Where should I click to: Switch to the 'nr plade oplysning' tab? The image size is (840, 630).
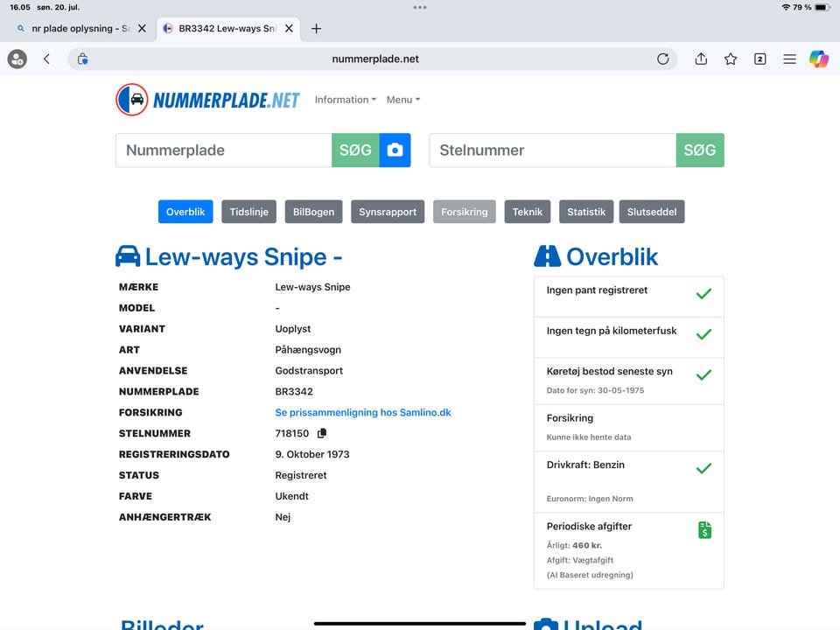point(80,28)
